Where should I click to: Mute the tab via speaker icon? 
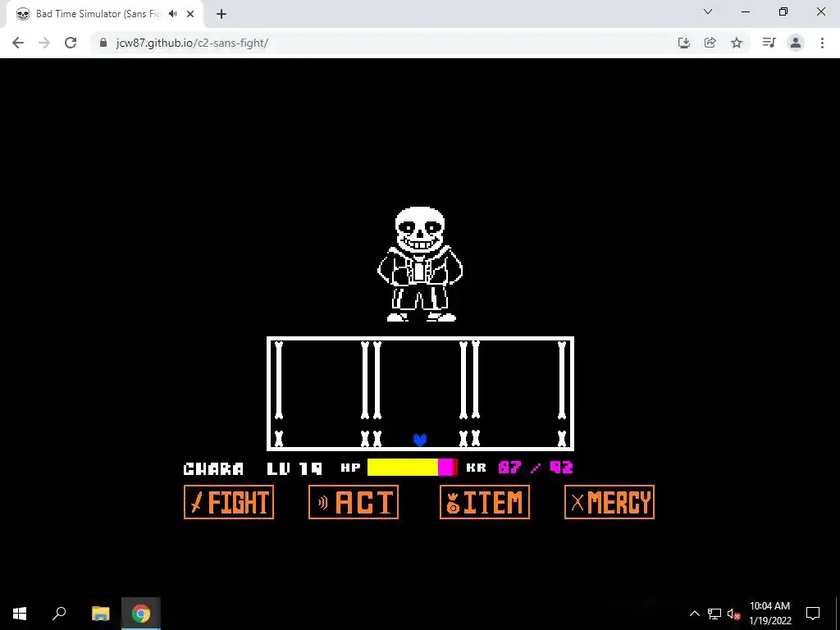point(172,14)
